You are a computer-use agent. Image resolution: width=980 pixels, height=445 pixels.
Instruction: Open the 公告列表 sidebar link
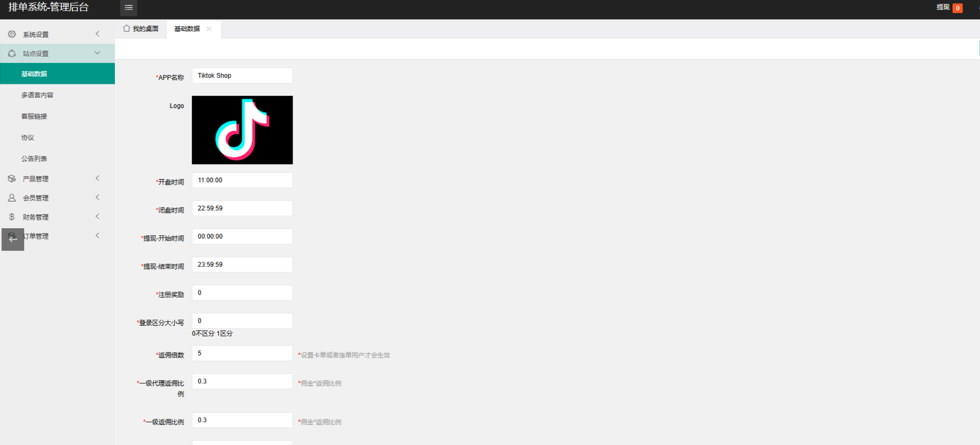click(x=34, y=159)
